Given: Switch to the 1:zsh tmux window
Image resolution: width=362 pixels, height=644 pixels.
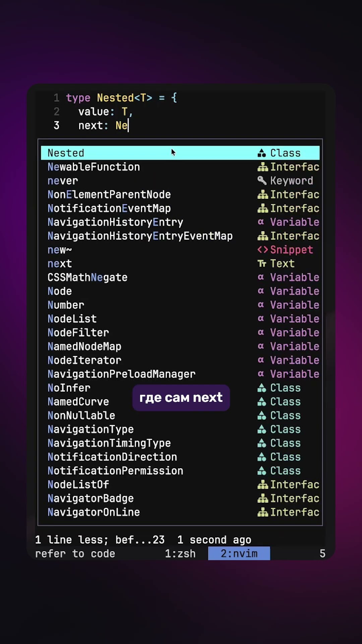Looking at the screenshot, I should click(180, 553).
